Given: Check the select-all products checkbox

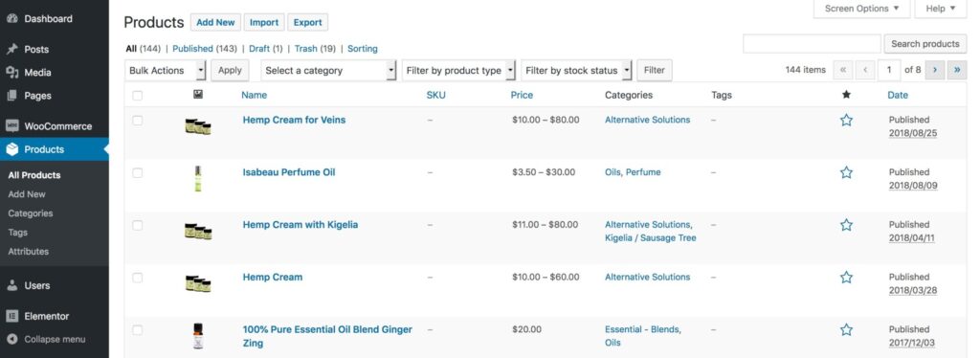Looking at the screenshot, I should coord(138,95).
